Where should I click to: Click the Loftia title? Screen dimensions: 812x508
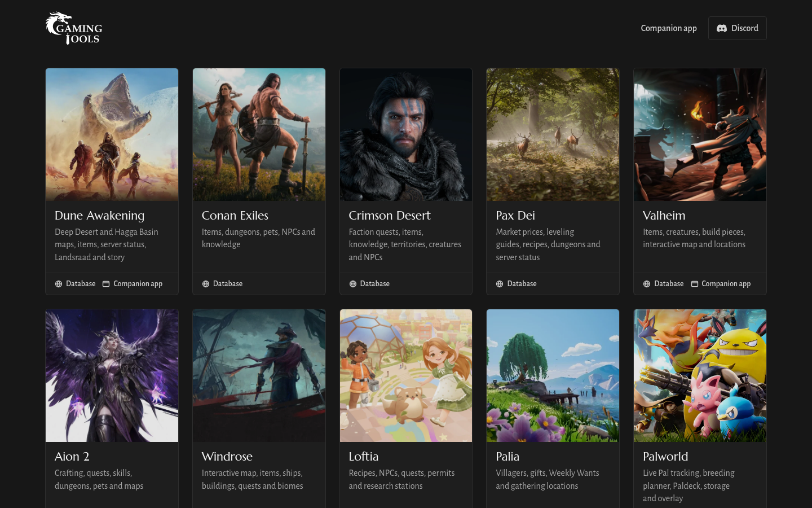364,457
